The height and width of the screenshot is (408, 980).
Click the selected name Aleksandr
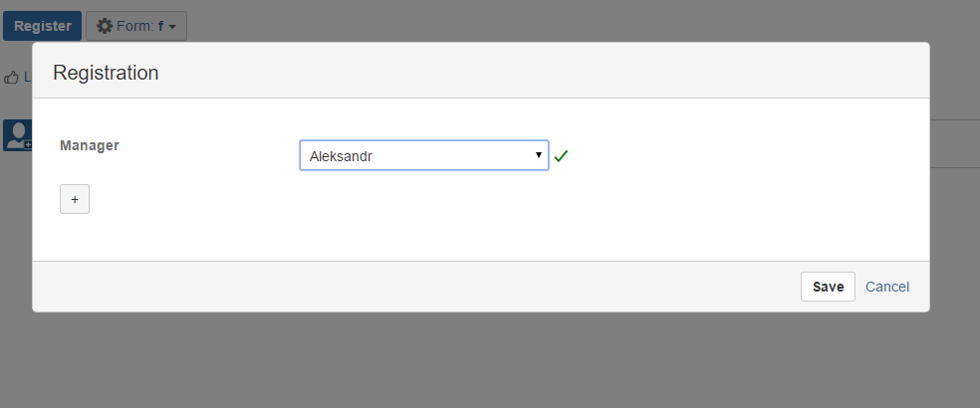[x=341, y=156]
